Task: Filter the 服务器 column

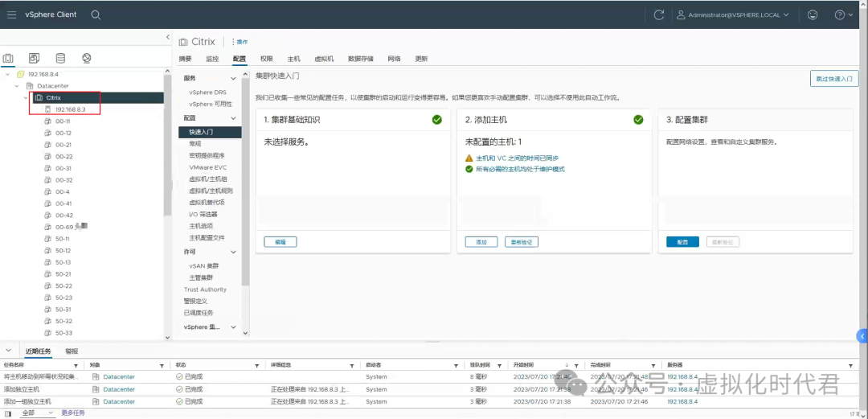Action: tap(851, 366)
